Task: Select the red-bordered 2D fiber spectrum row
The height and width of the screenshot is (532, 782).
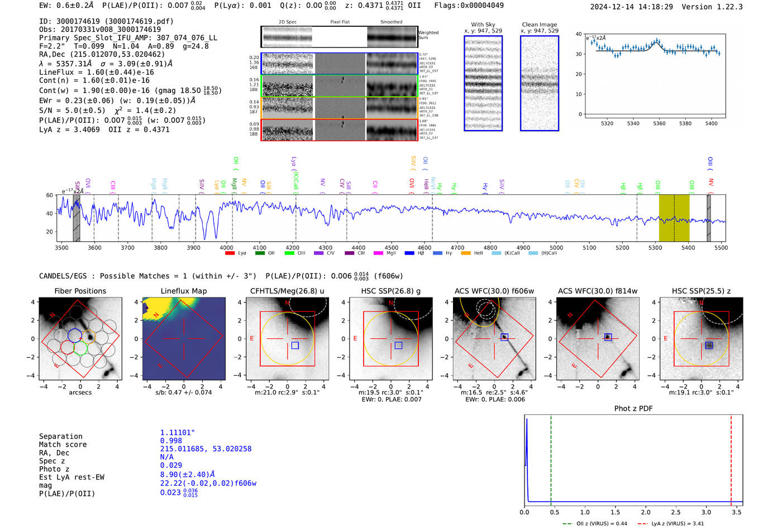Action: click(339, 130)
